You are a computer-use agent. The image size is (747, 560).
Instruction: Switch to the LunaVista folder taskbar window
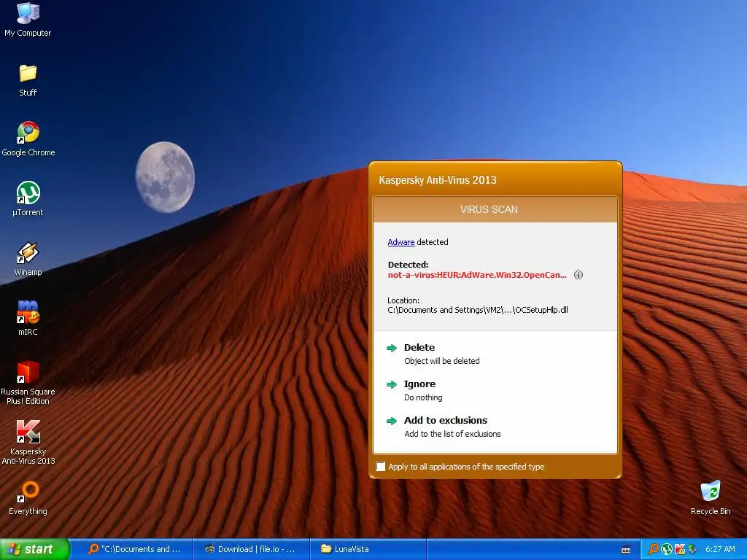pyautogui.click(x=368, y=549)
